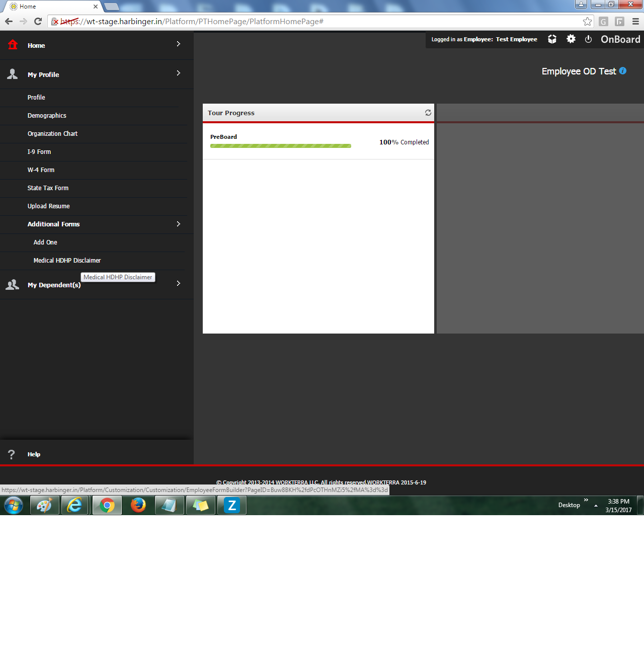Click the Desktop toolbar label in taskbar
The image size is (644, 651).
click(569, 505)
